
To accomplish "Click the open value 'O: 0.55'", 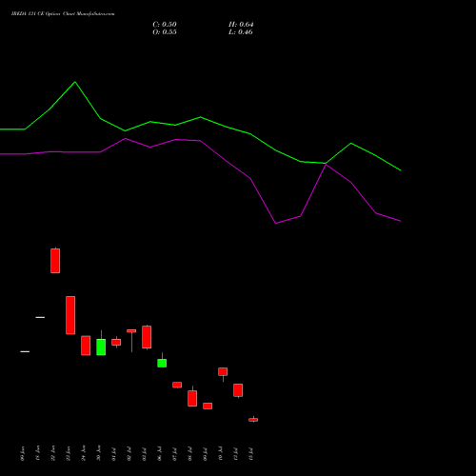I will point(165,32).
